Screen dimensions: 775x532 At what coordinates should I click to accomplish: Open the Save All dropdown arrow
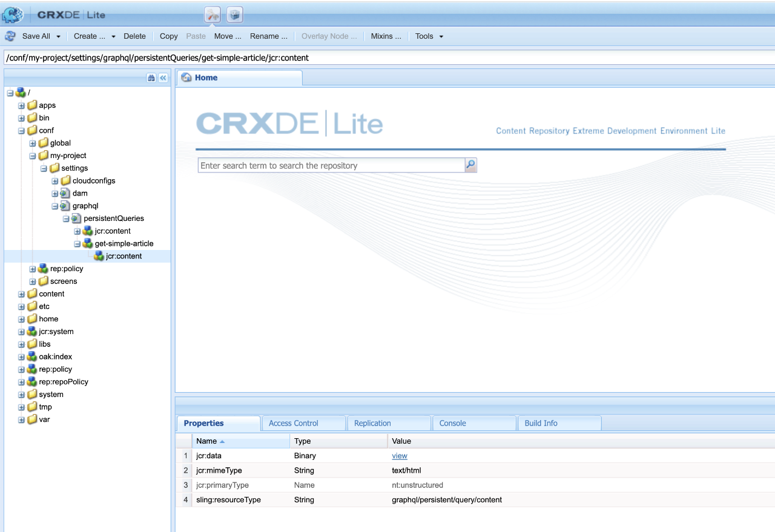coord(58,37)
